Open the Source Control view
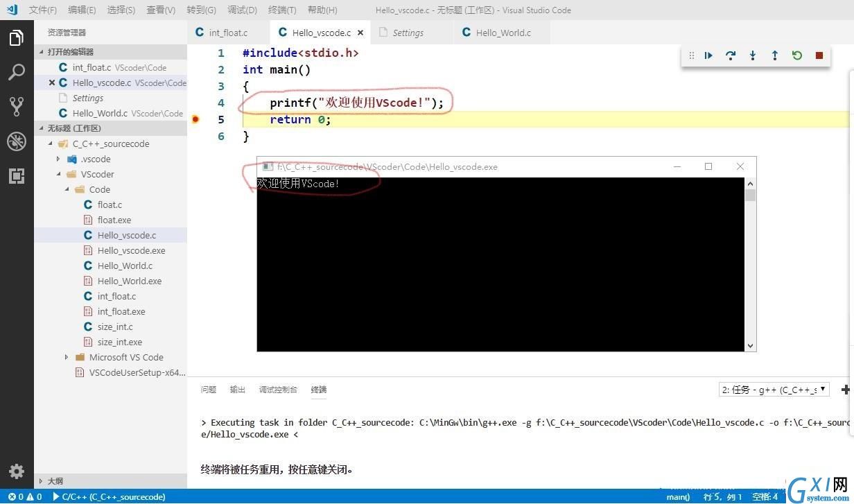 pos(17,106)
